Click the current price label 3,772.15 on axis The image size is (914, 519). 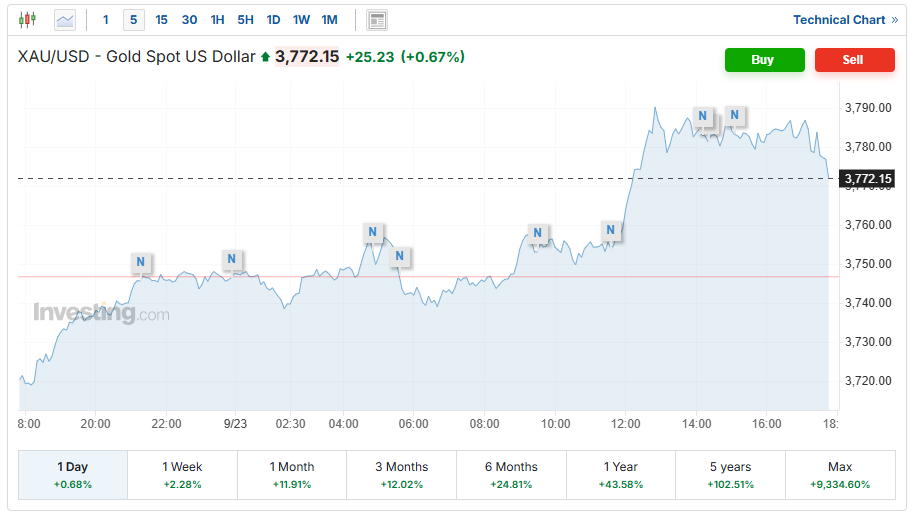(x=867, y=180)
